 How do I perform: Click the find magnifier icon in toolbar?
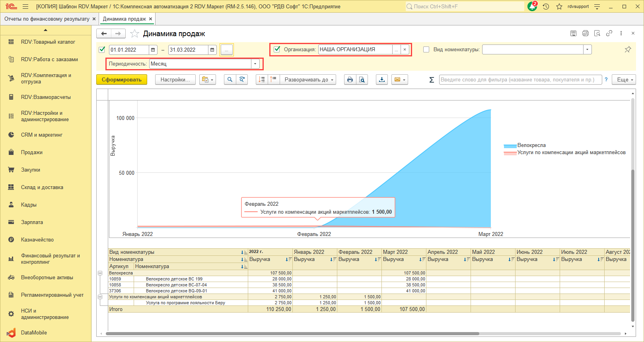[x=230, y=80]
